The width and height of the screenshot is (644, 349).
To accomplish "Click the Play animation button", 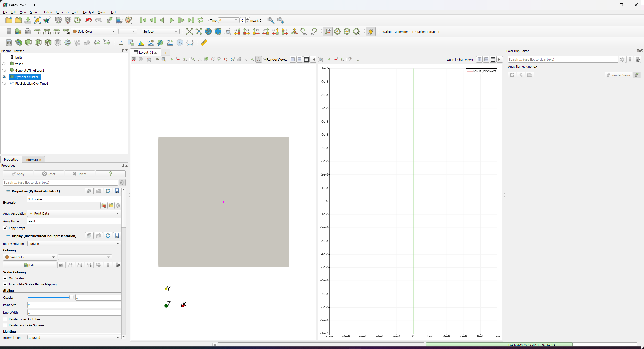I will 172,20.
